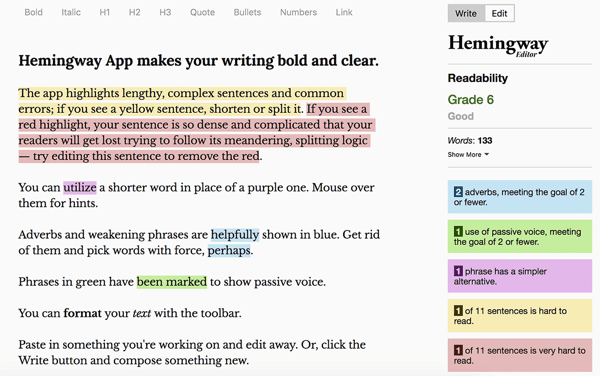Insert a Quote block
This screenshot has width=600, height=376.
click(202, 12)
